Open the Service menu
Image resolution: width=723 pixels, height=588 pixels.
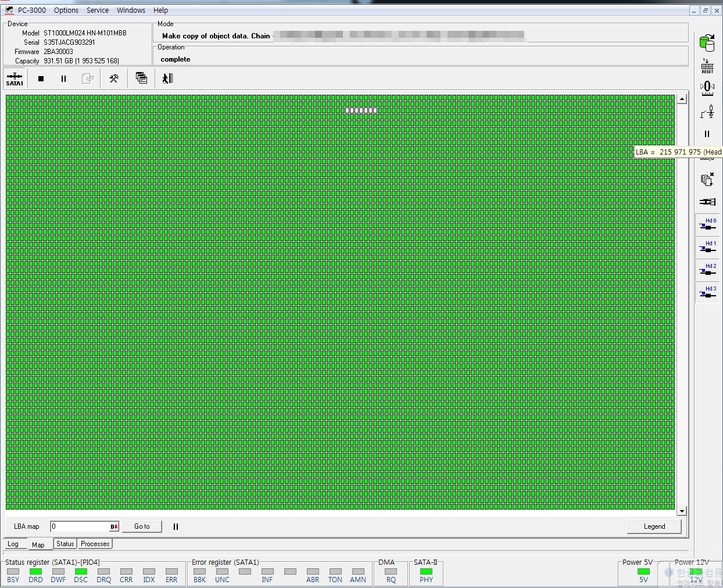pyautogui.click(x=98, y=10)
